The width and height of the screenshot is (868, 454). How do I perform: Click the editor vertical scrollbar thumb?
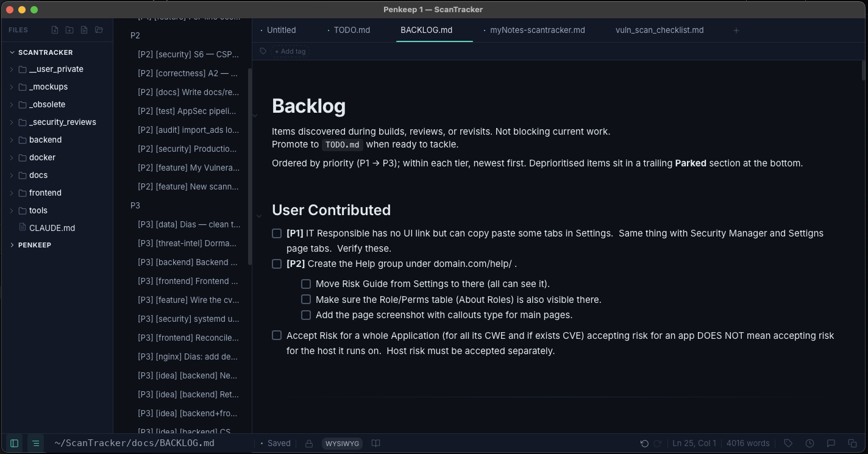[x=864, y=70]
